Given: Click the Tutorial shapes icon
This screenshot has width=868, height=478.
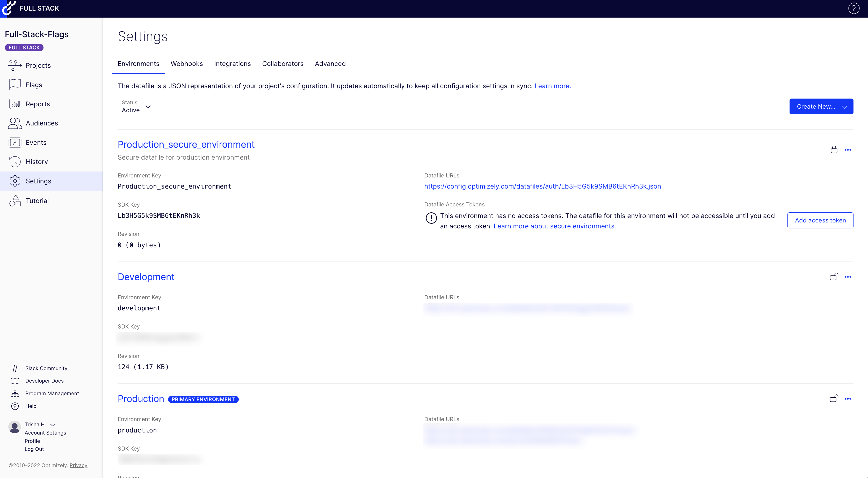Looking at the screenshot, I should (15, 201).
